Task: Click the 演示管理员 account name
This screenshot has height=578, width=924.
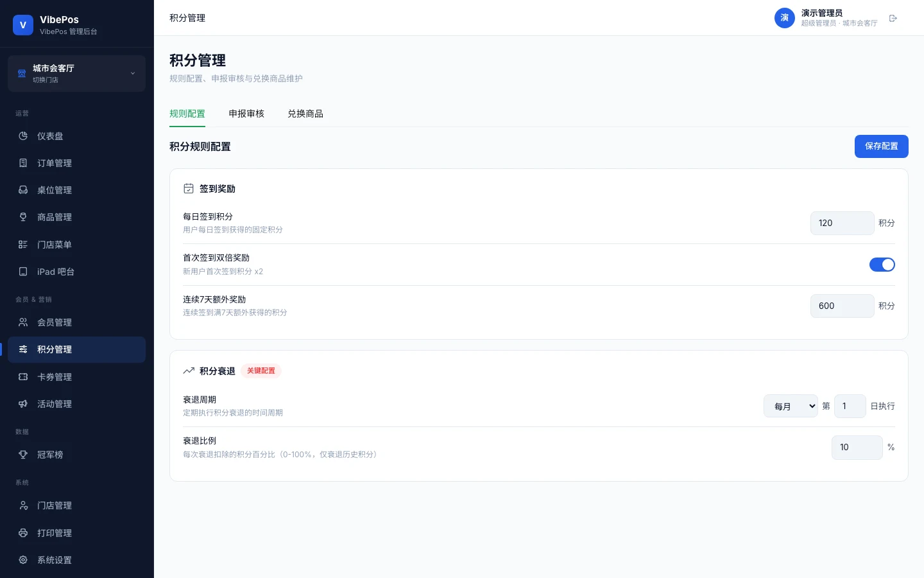Action: (x=821, y=13)
